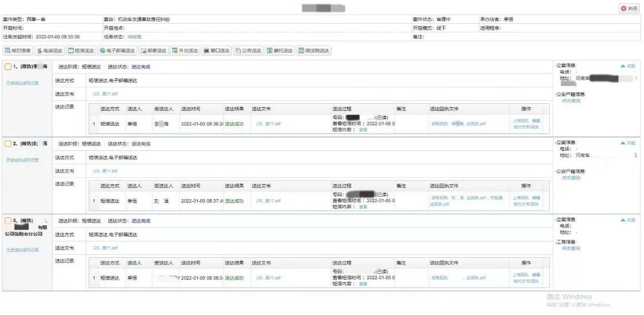Click 核对文书/回执 in party 3's record row
The image size is (644, 315).
coord(526,282)
